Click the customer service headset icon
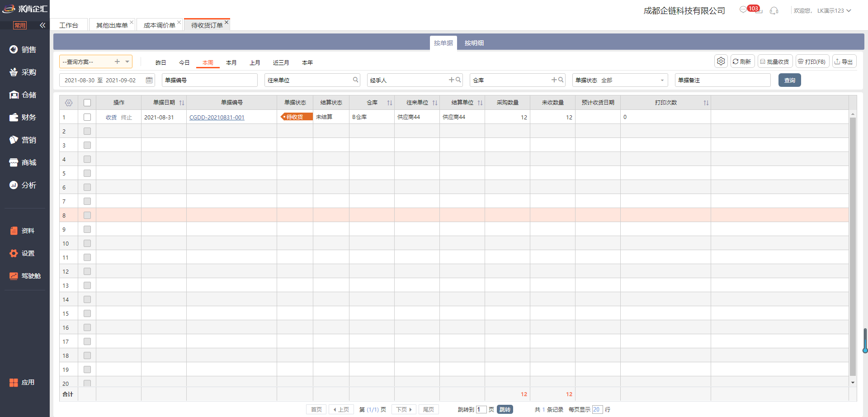The image size is (868, 417). coord(774,10)
